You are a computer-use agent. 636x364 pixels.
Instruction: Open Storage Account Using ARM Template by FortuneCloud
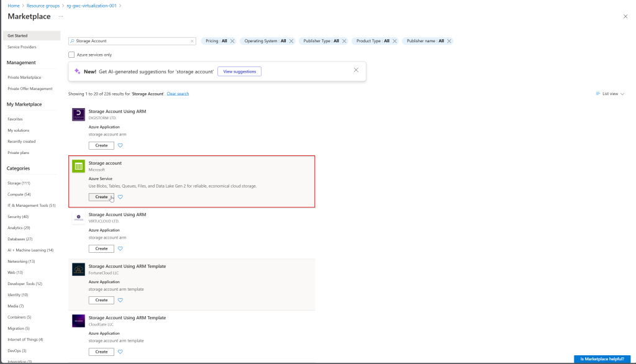coord(127,266)
